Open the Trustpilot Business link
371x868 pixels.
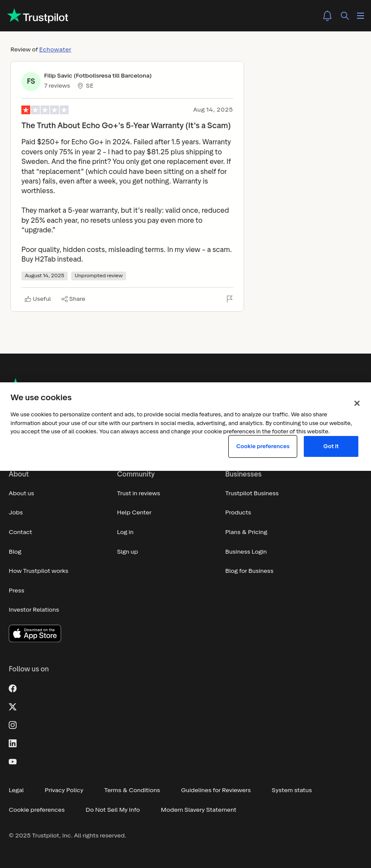point(252,494)
